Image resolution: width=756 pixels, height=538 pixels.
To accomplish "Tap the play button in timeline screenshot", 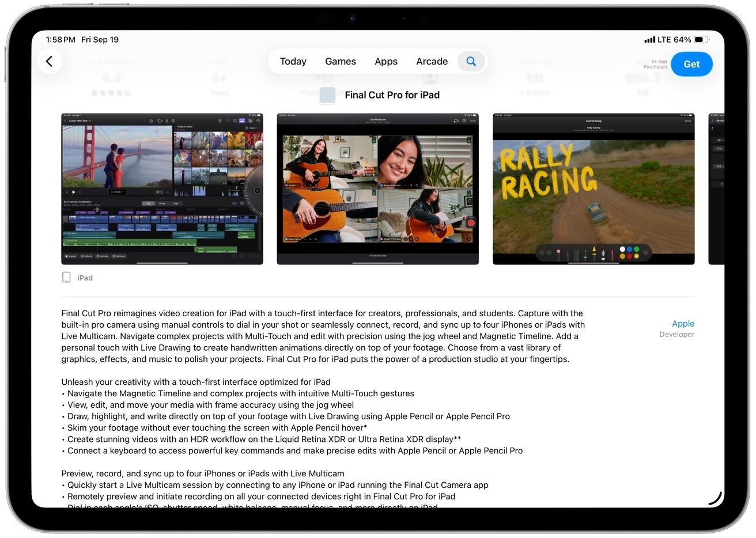I will tap(73, 192).
